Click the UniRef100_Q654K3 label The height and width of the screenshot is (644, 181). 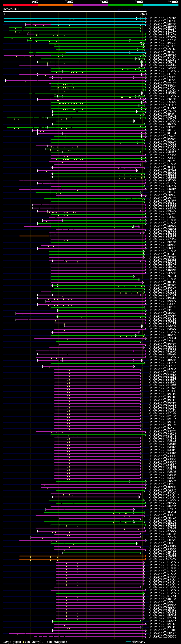tap(162, 136)
